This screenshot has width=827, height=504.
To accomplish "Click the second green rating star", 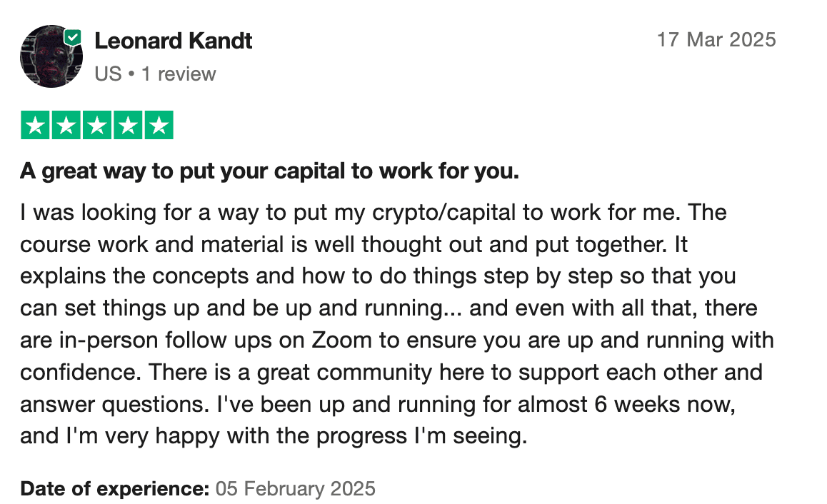I will (66, 126).
